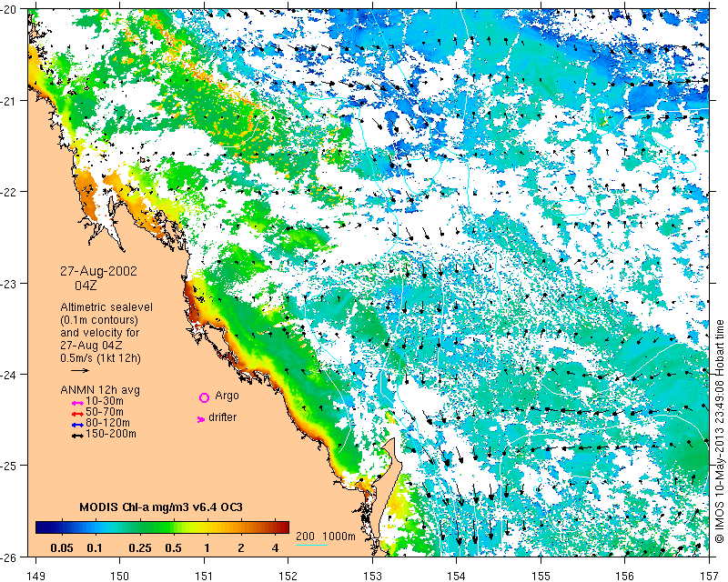Click the longitude label 153
The width and height of the screenshot is (728, 582).
coord(372,576)
